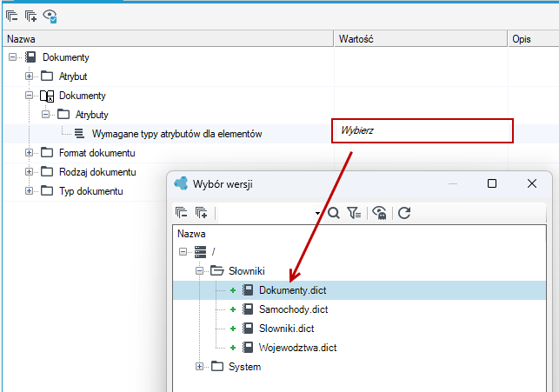Click the Format dokumentu folder icon
559x392 pixels.
click(x=47, y=153)
